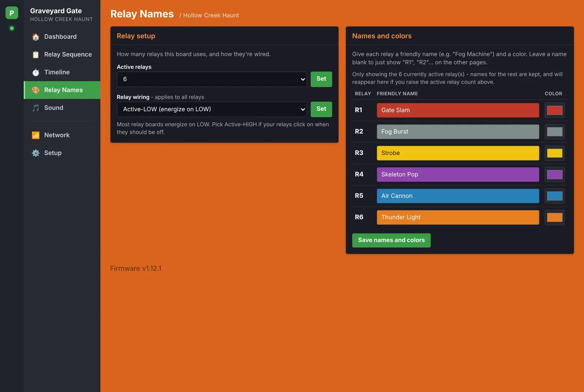Image resolution: width=584 pixels, height=392 pixels.
Task: Click Set button for Relay wiring
Action: tap(321, 109)
